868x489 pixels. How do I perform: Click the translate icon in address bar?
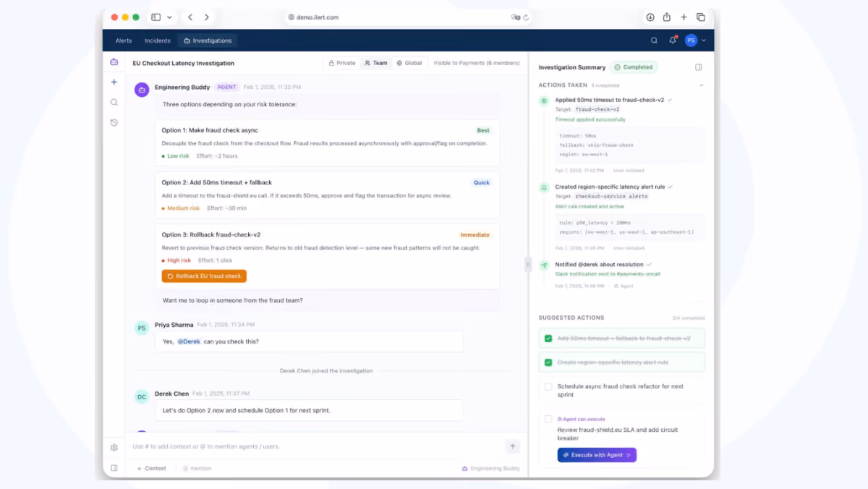(x=516, y=17)
